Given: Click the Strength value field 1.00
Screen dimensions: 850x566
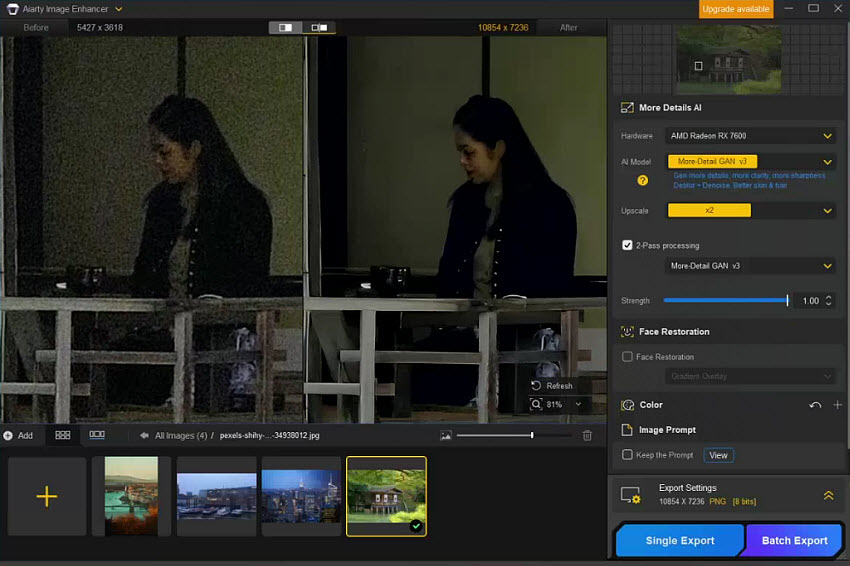Looking at the screenshot, I should pos(810,301).
